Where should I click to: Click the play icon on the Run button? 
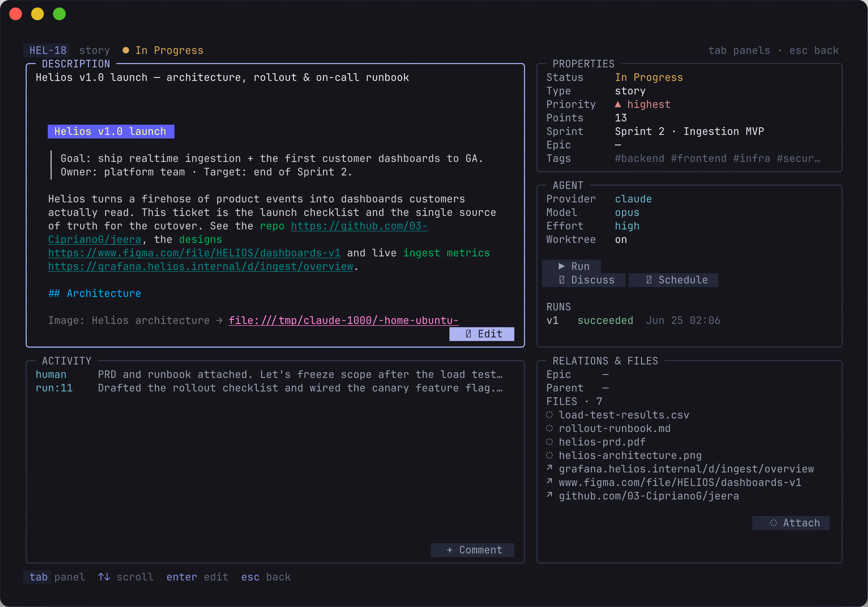pos(562,266)
